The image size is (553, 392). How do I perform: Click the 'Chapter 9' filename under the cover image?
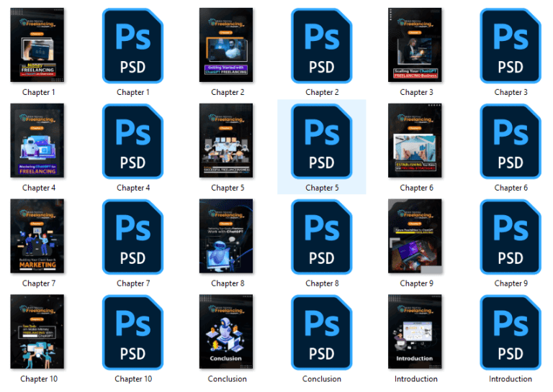pos(416,283)
